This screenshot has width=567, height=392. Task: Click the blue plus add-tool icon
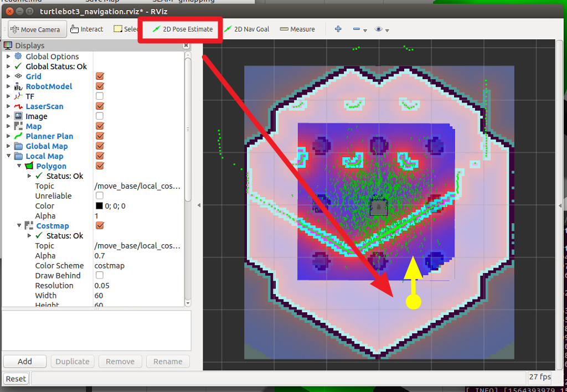pyautogui.click(x=338, y=29)
